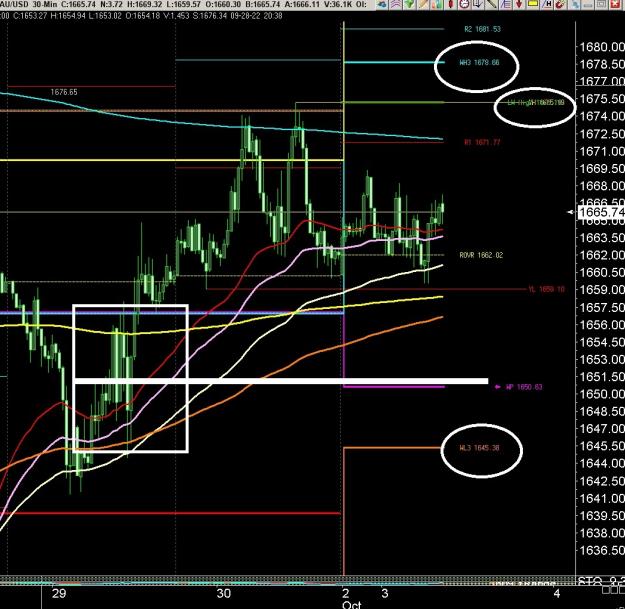Select the fan lines tool icon
This screenshot has height=609, width=625.
click(505, 4)
